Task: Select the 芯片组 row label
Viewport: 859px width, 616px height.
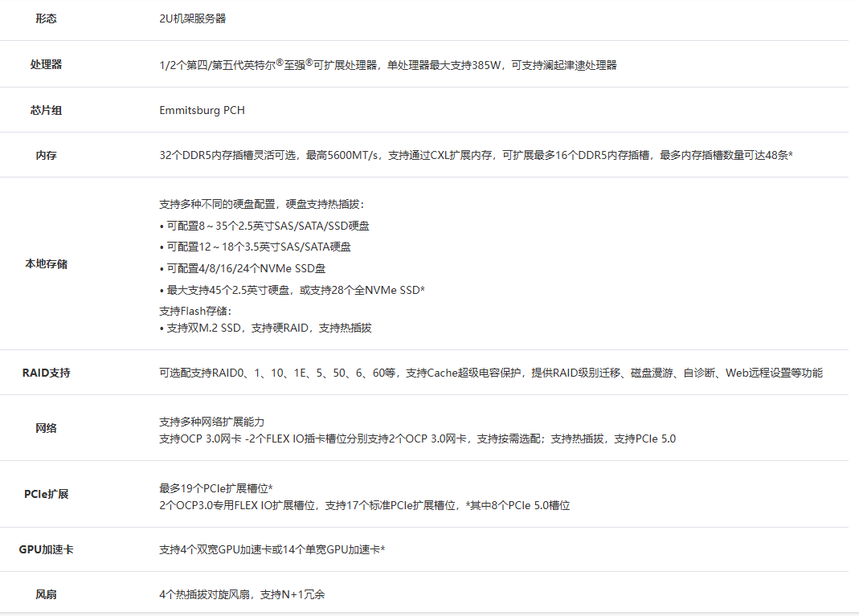Action: tap(46, 110)
